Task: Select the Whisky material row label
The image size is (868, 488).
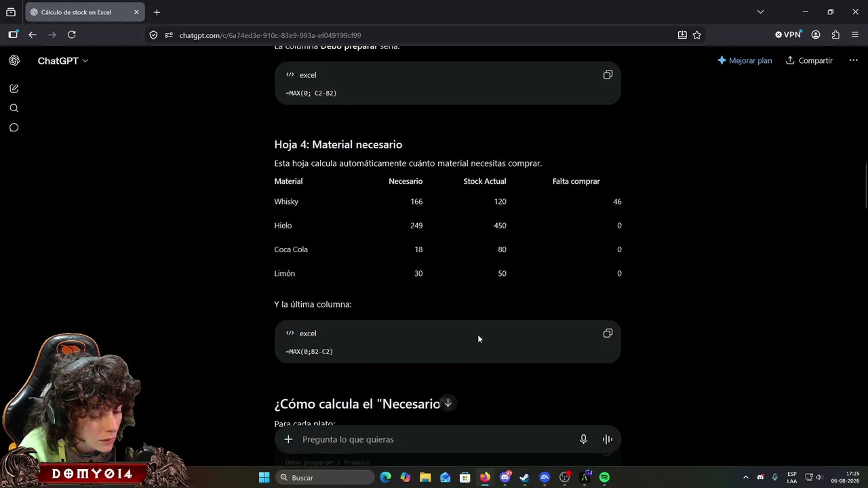Action: pos(286,201)
